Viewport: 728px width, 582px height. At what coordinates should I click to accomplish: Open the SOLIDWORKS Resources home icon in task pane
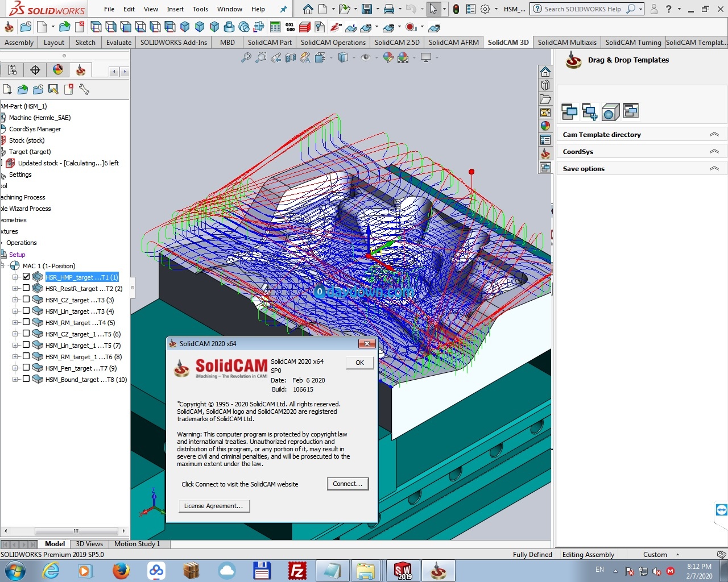(x=545, y=72)
